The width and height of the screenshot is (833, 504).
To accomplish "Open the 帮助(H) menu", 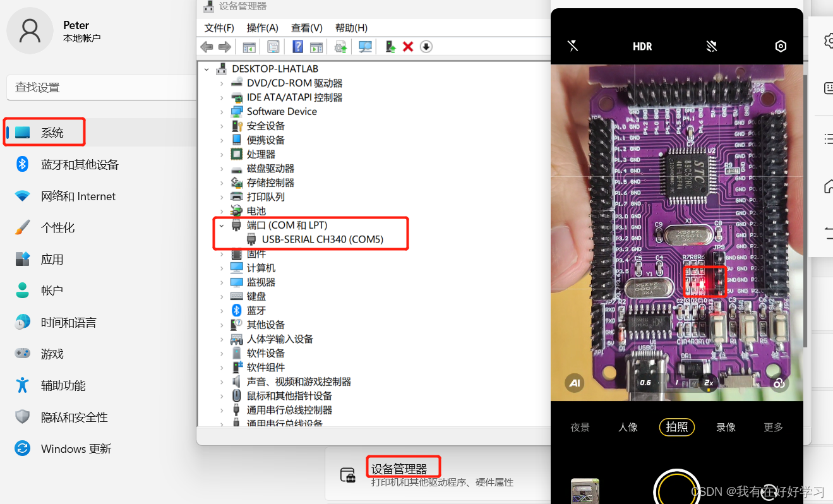I will [x=351, y=28].
